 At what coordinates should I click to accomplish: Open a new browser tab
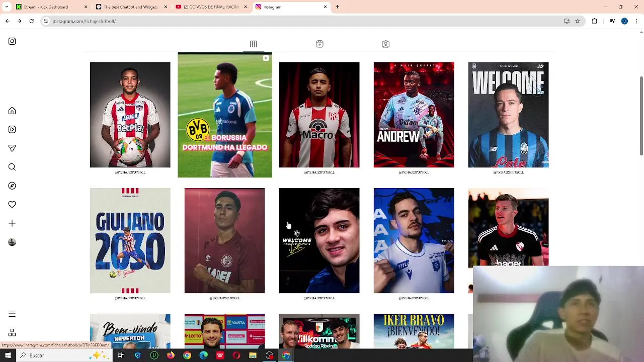(x=338, y=7)
